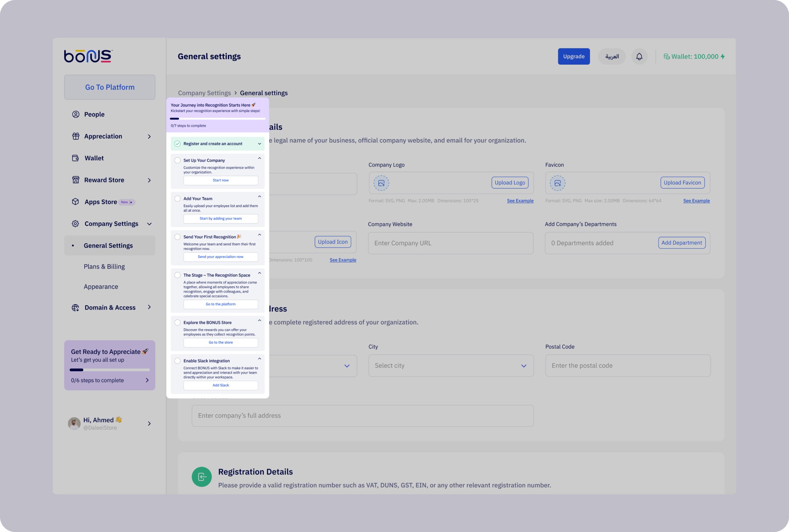Collapse the Company Settings sidebar menu
Image resolution: width=789 pixels, height=532 pixels.
click(149, 224)
